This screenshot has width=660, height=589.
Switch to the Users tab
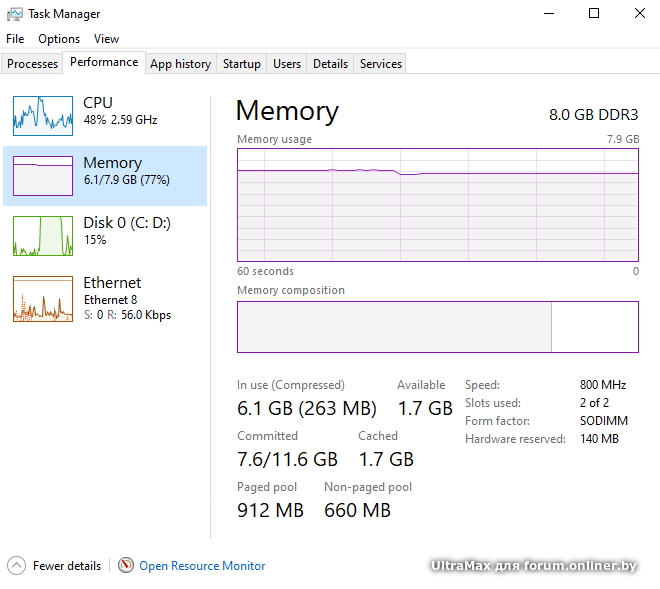pos(287,64)
